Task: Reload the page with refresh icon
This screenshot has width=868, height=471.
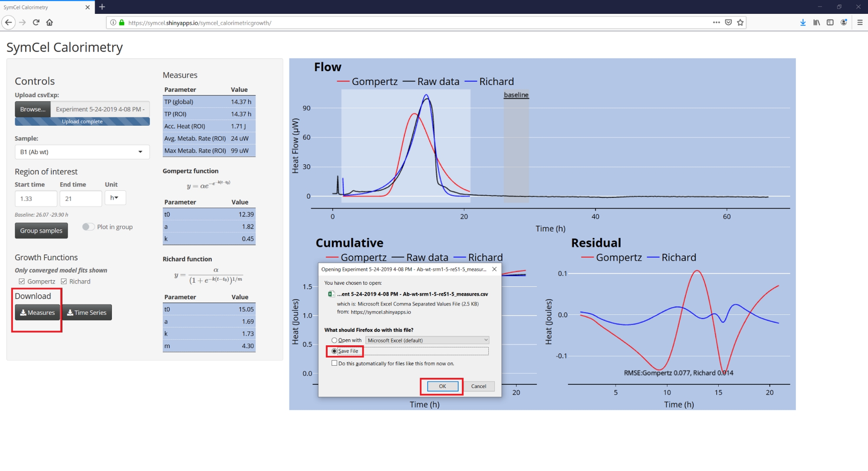Action: pos(36,23)
